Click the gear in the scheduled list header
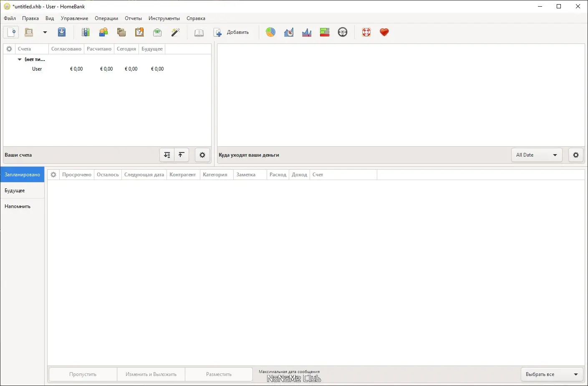The height and width of the screenshot is (386, 588). point(53,175)
